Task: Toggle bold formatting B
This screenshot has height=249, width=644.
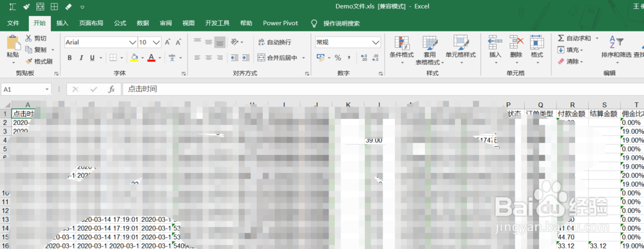Action: tap(70, 58)
